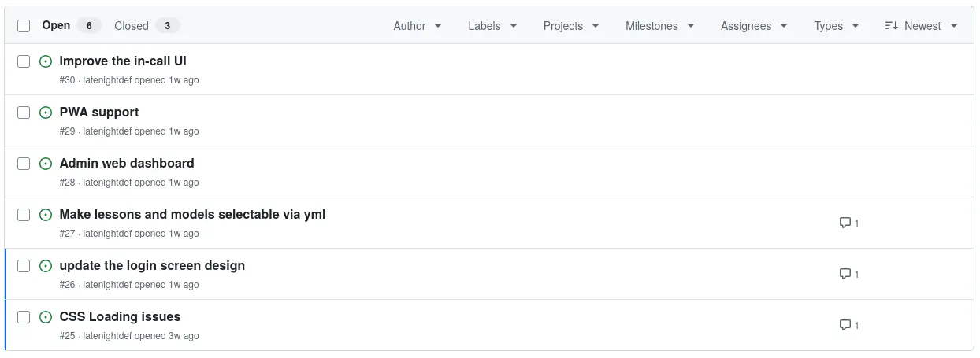Click open-issue icon beside CSS Loading issues
Image resolution: width=980 pixels, height=358 pixels.
click(x=46, y=317)
